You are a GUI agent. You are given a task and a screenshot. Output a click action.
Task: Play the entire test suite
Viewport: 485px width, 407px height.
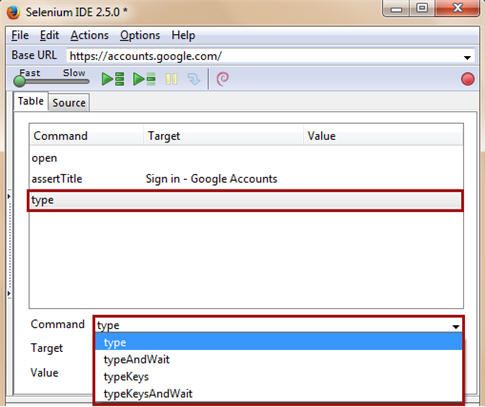point(113,79)
